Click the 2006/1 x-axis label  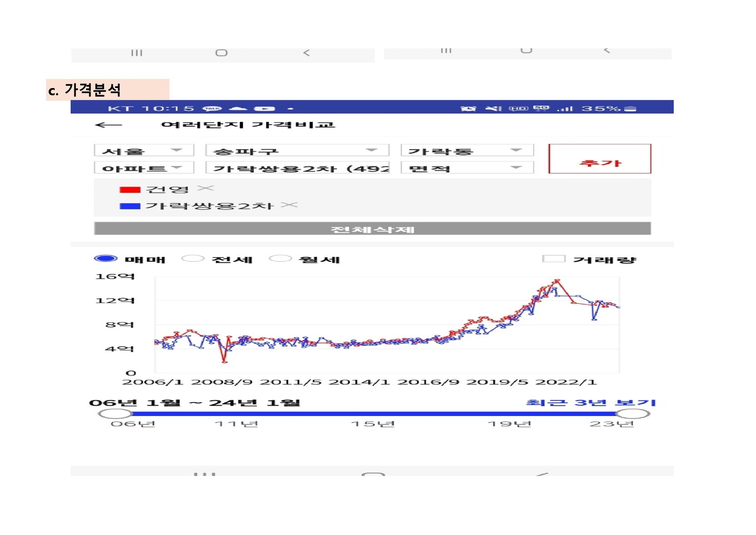point(152,382)
